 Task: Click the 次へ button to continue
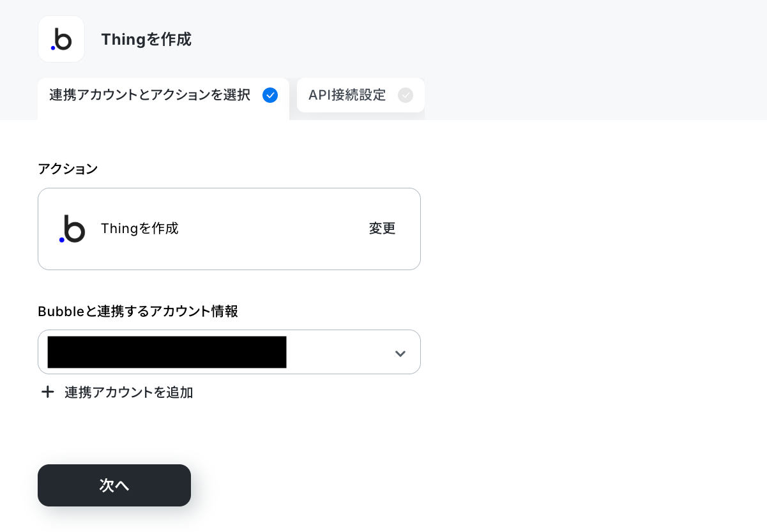tap(114, 485)
